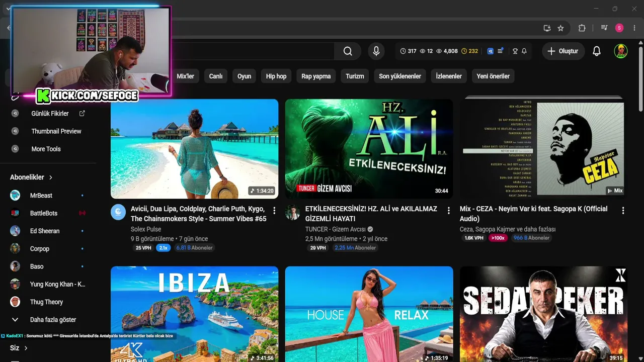Open options for the HZ. ALİ video
644x362 pixels.
tap(449, 211)
